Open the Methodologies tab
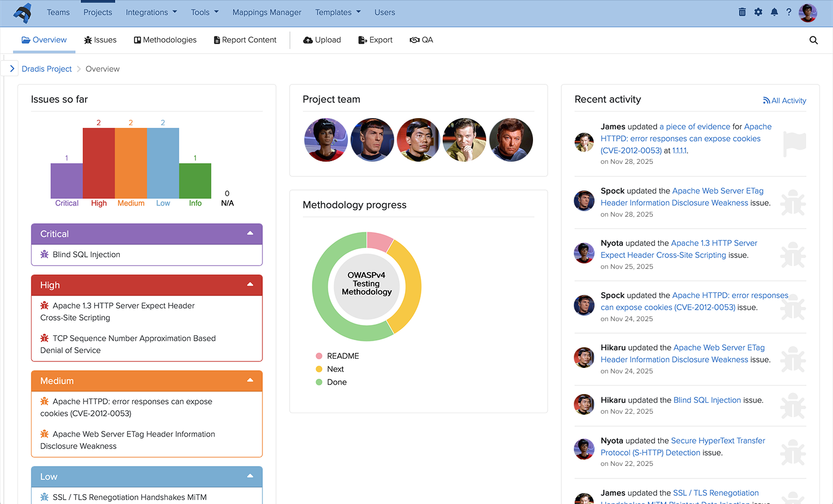Screen dimensions: 833x504 click(x=165, y=39)
